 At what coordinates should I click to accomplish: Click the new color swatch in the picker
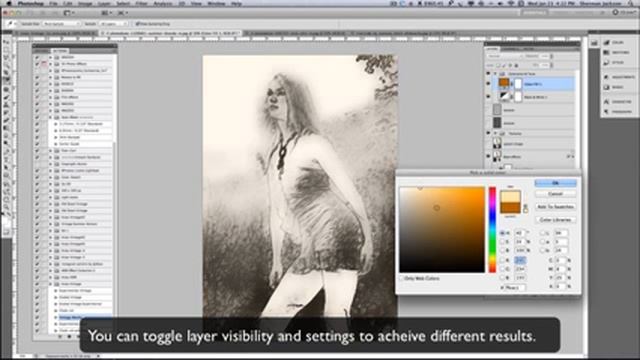[510, 196]
